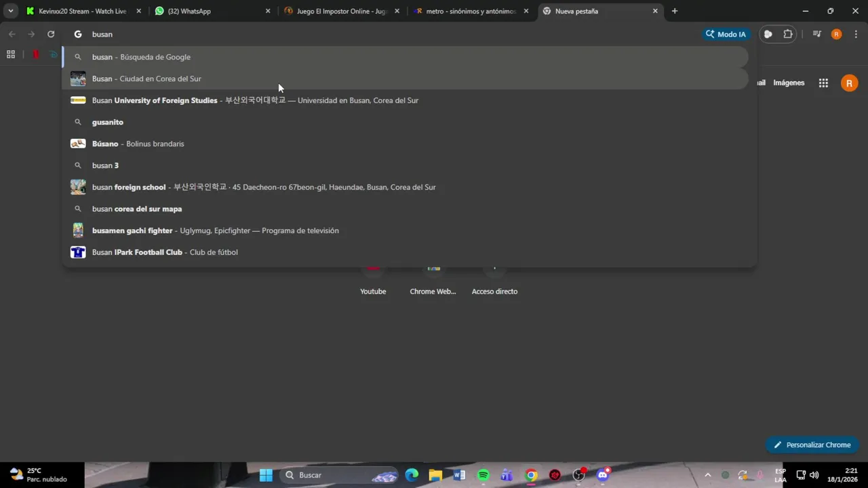The width and height of the screenshot is (868, 488).
Task: Open Microsoft Edge from the taskbar
Action: point(412,475)
